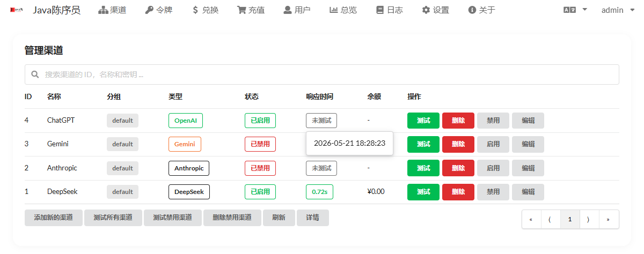Click the Java陈序员 logo icon

[17, 10]
